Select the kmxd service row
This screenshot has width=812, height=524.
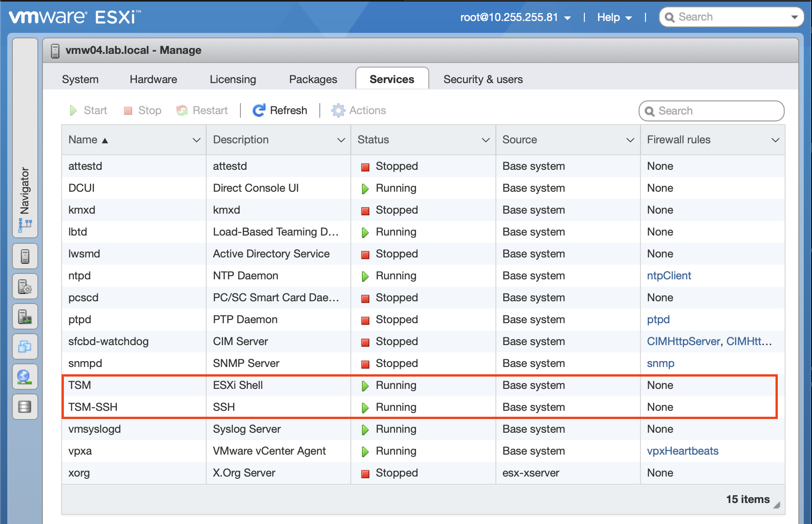pyautogui.click(x=423, y=210)
